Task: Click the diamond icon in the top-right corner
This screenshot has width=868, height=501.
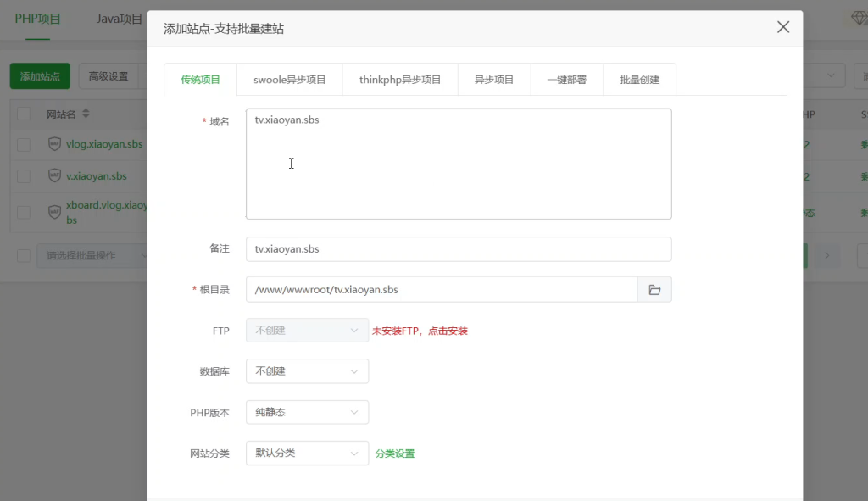Action: (x=857, y=19)
